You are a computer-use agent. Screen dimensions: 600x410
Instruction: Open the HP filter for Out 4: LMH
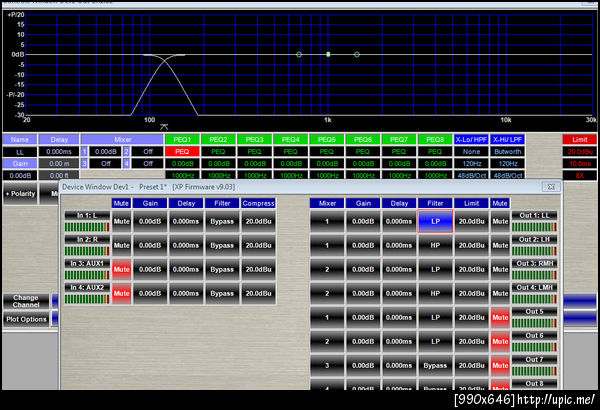[435, 294]
